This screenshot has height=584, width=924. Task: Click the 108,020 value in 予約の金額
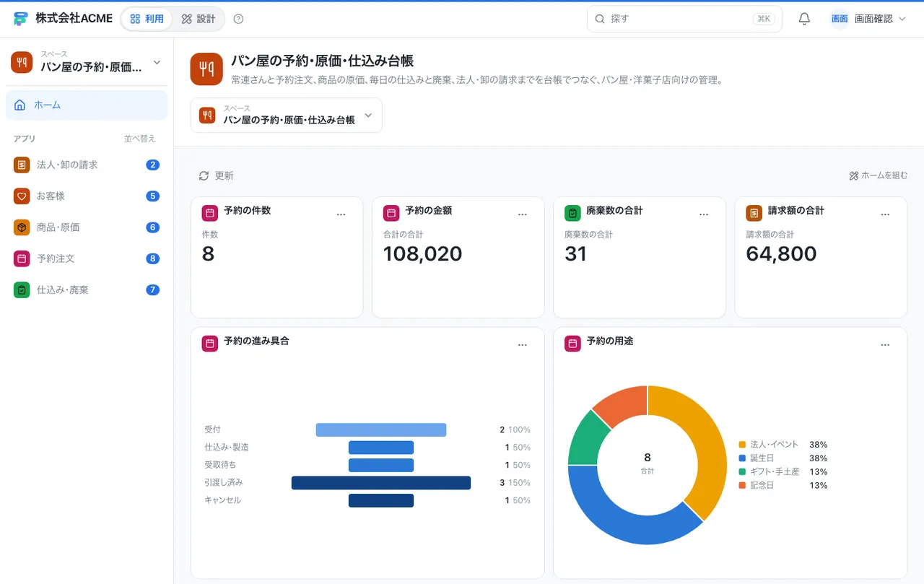(x=422, y=254)
